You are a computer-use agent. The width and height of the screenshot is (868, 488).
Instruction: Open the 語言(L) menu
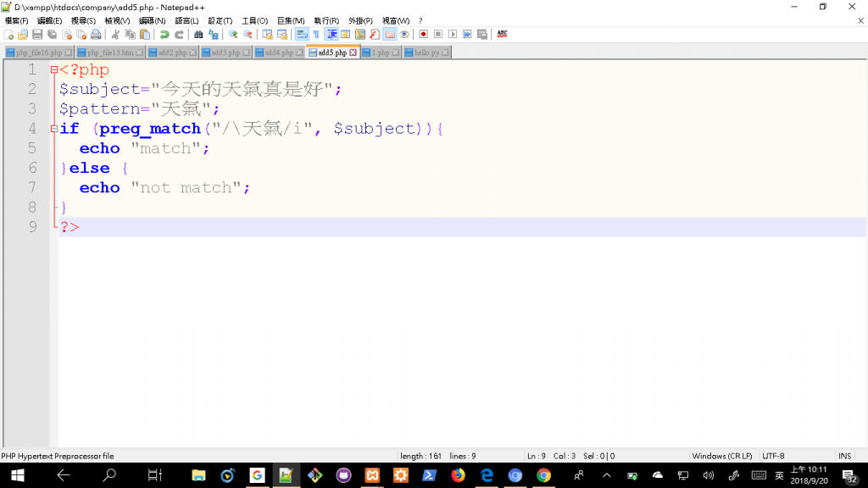(186, 21)
